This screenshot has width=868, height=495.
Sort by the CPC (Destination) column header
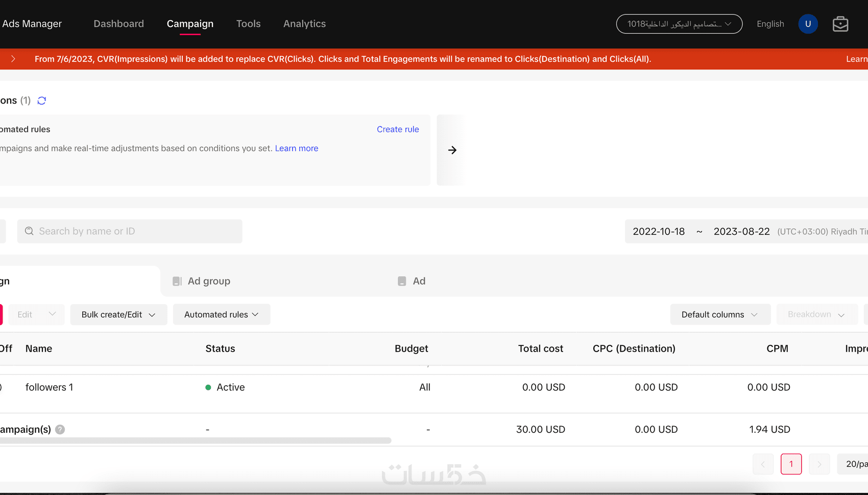point(634,349)
